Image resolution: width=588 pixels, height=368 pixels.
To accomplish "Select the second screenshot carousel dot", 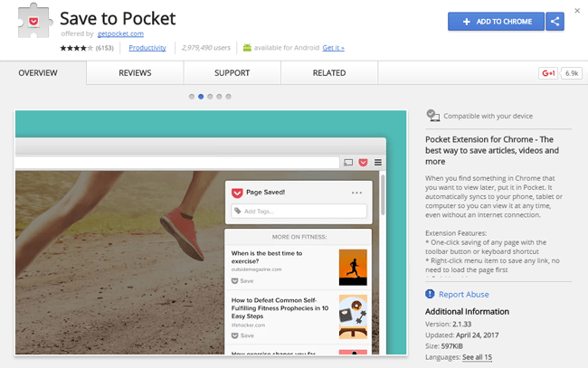I will coord(201,97).
